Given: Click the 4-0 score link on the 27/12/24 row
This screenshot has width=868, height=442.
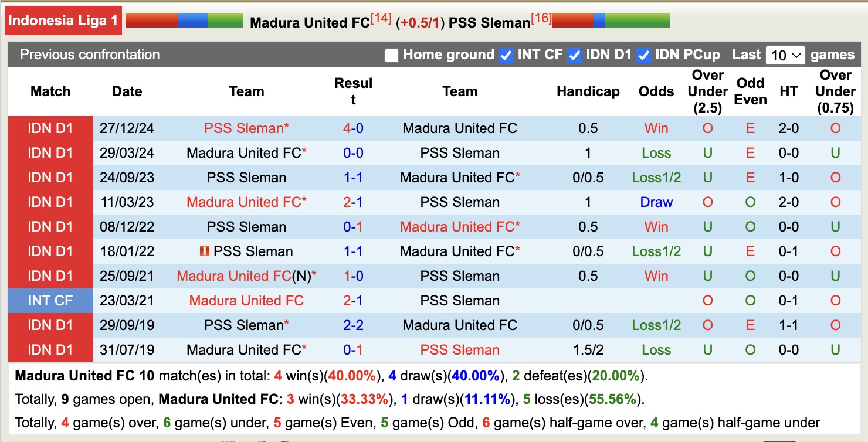Looking at the screenshot, I should [x=354, y=128].
